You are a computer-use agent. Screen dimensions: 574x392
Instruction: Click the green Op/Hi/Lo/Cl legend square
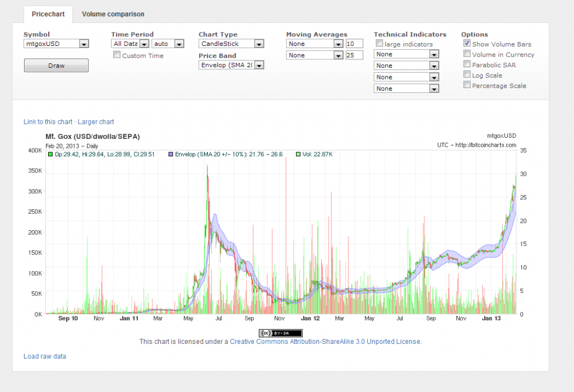(x=50, y=154)
